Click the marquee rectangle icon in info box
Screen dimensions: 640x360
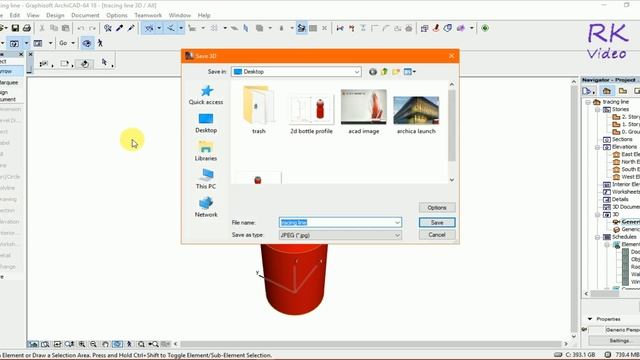[64, 64]
